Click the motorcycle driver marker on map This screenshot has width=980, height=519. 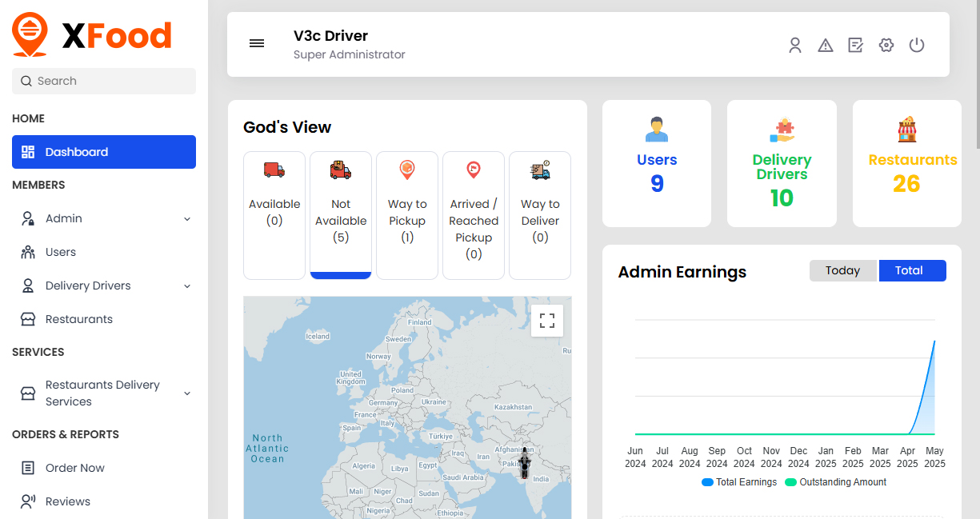[525, 463]
